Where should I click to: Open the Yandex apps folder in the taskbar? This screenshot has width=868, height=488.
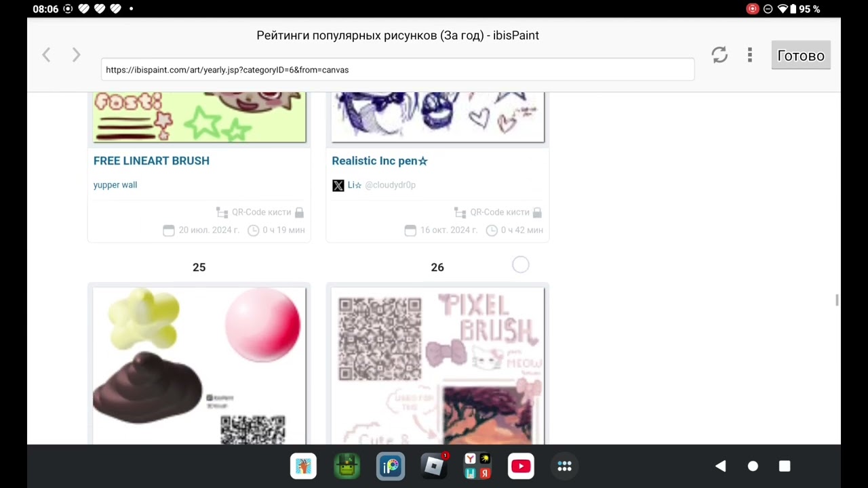[477, 466]
